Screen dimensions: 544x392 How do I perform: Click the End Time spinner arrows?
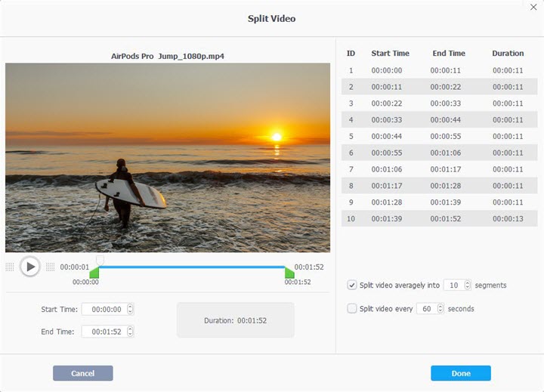tap(130, 332)
